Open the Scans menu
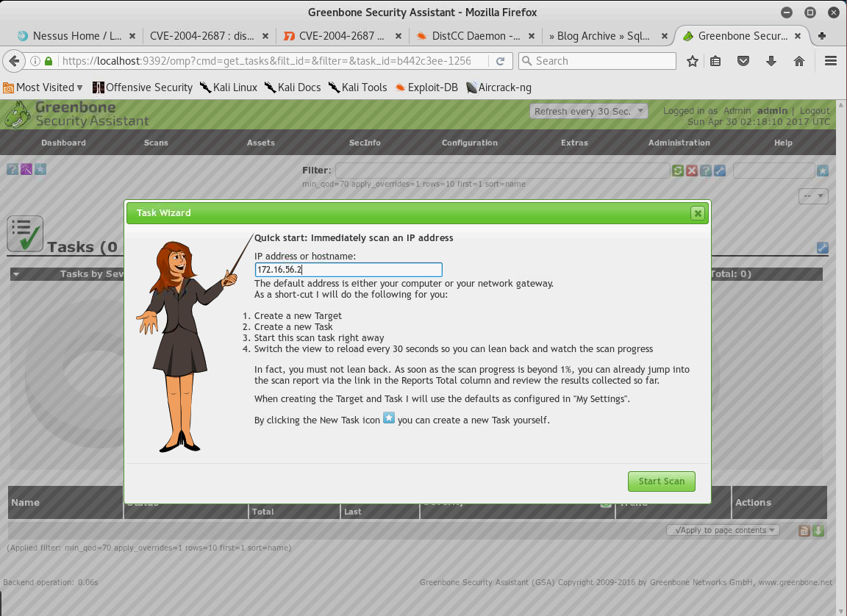 (156, 143)
